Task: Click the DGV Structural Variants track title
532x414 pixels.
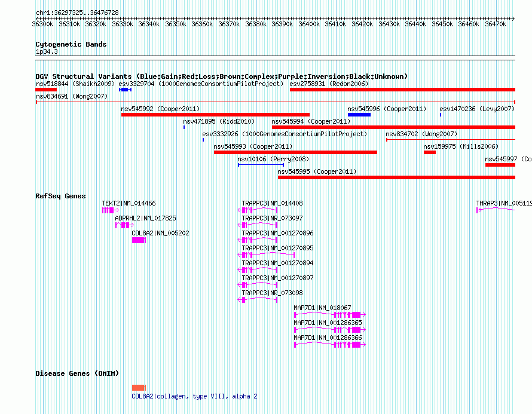Action: pyautogui.click(x=221, y=76)
